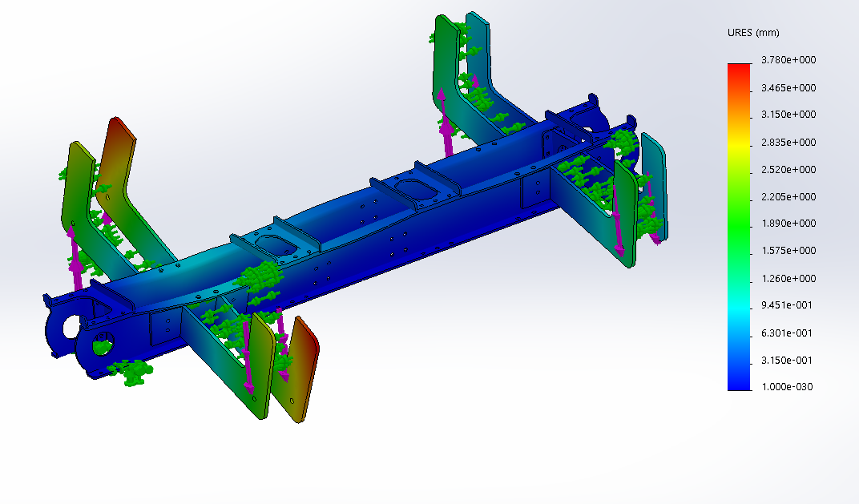The width and height of the screenshot is (859, 504).
Task: Click the 3.150e-001 legend value
Action: click(x=787, y=361)
